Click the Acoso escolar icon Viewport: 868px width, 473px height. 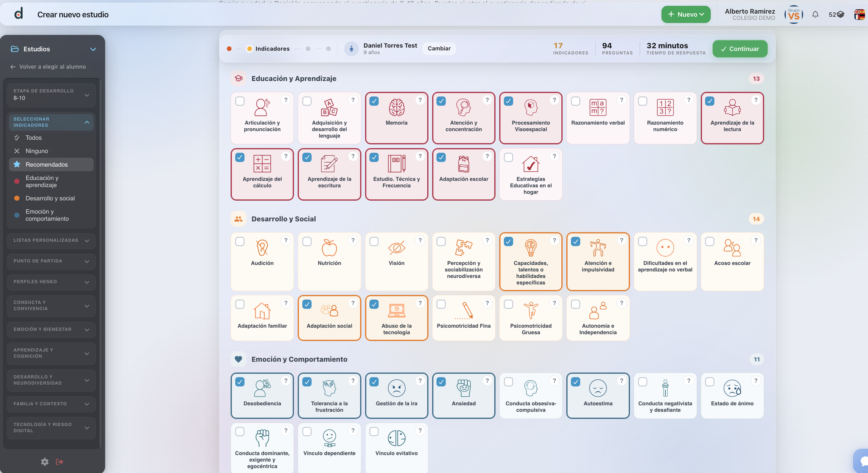point(732,248)
